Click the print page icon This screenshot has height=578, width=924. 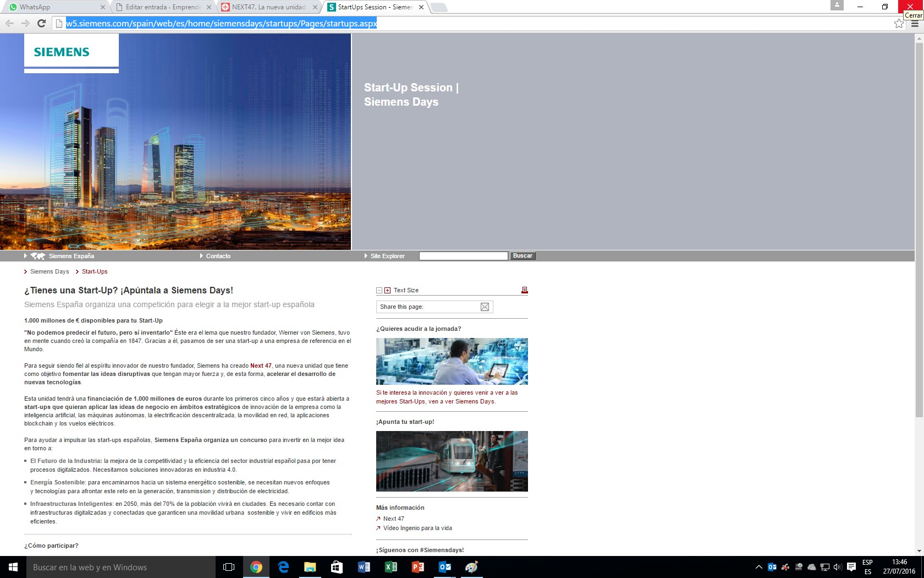pos(524,290)
